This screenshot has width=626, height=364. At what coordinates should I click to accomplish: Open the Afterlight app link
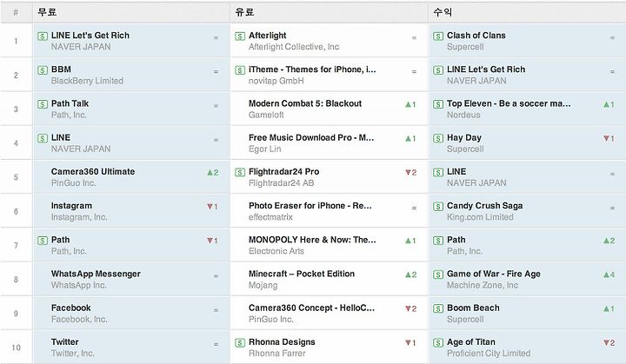click(268, 36)
